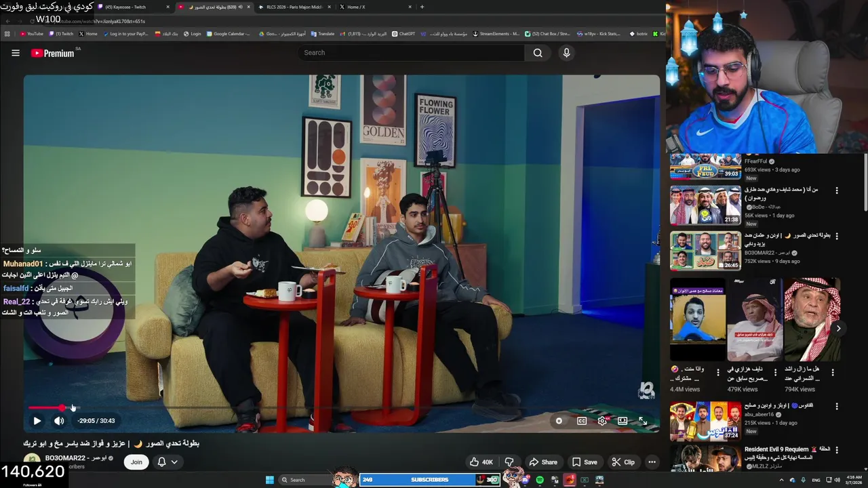Open YouTube bookmark in bookmarks bar
868x488 pixels.
(x=32, y=33)
